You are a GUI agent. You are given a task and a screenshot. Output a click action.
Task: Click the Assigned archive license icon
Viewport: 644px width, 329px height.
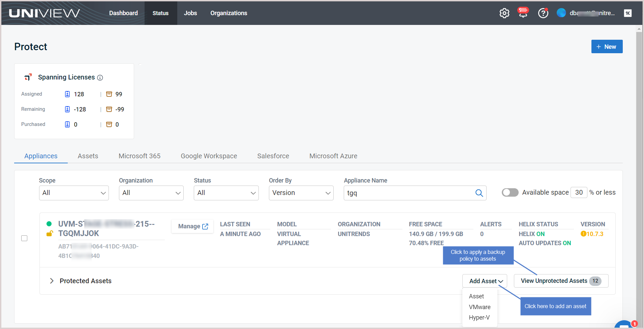tap(109, 94)
